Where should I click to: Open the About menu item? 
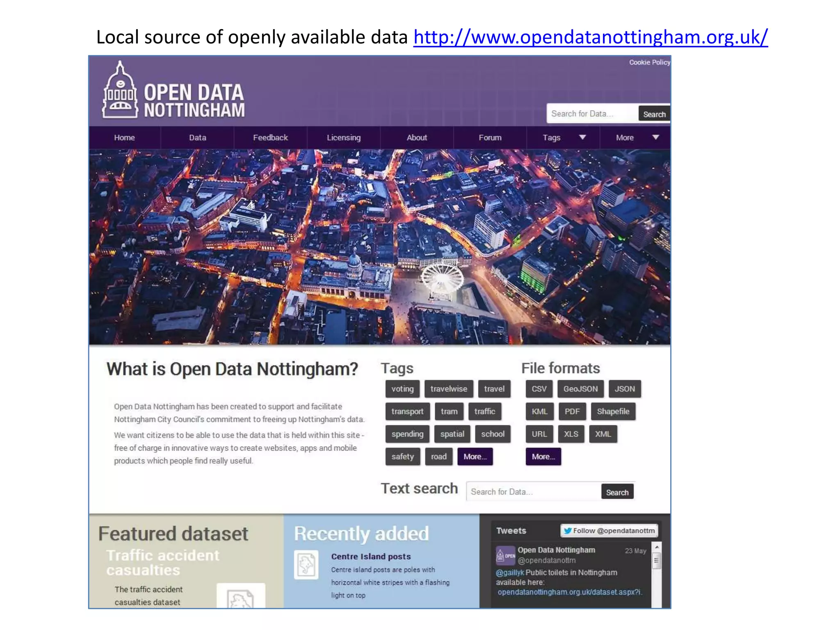417,138
